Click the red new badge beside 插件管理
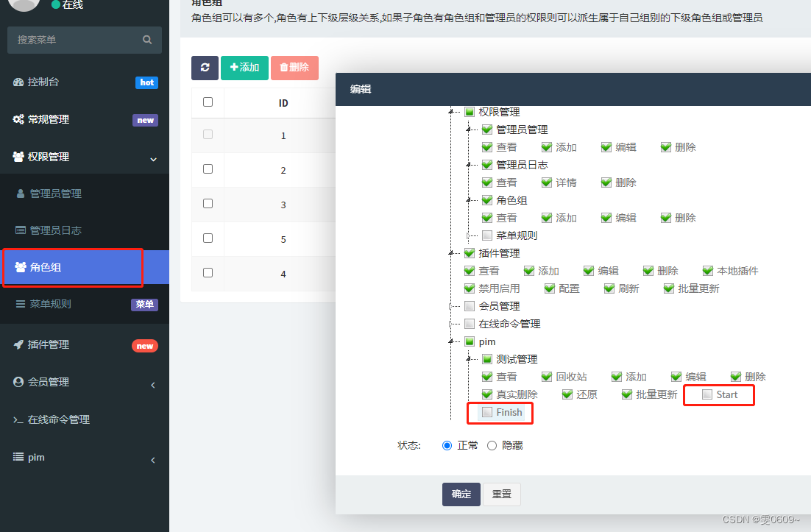This screenshot has width=811, height=532. [x=145, y=346]
